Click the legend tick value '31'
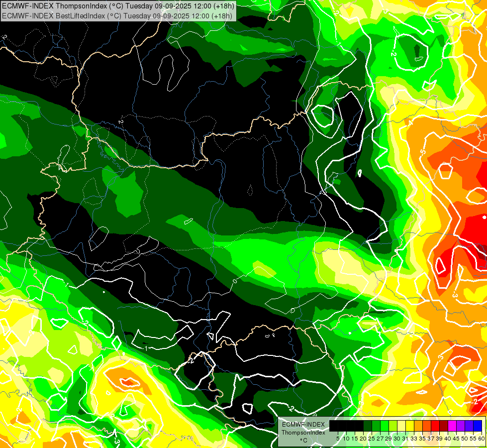Screen dimensions: 487x448 [x=405, y=439]
